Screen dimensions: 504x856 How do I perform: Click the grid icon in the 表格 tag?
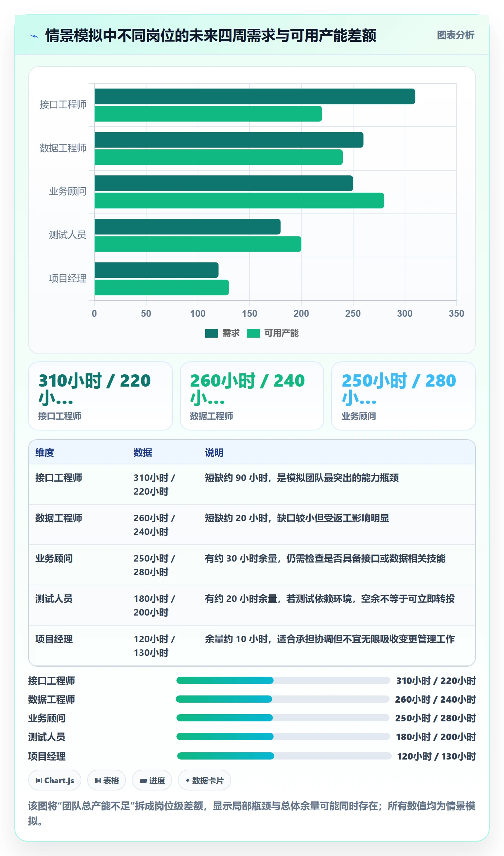(x=98, y=781)
